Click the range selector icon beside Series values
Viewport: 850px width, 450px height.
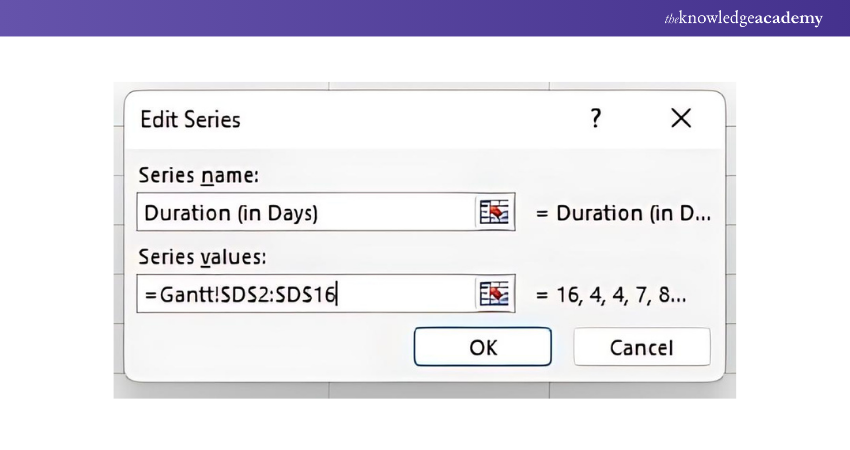point(495,293)
